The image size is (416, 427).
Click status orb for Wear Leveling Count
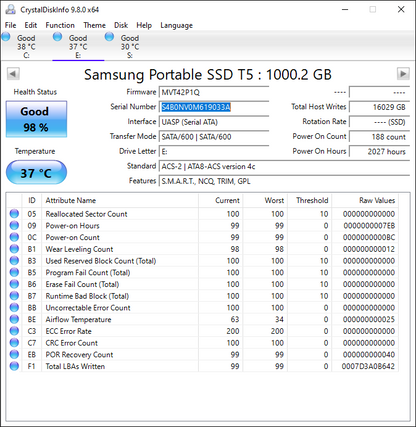(14, 249)
